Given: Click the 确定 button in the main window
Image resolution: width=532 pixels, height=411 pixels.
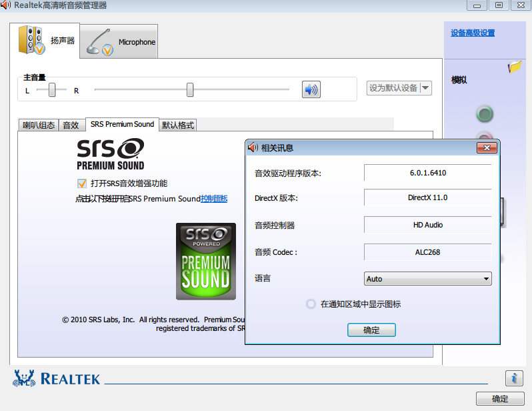Looking at the screenshot, I should pyautogui.click(x=500, y=399).
